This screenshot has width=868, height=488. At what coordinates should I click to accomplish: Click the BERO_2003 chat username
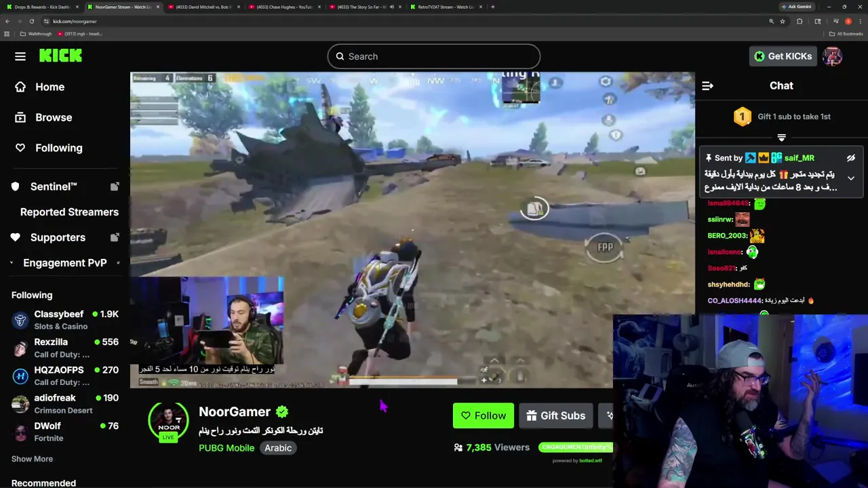tap(727, 236)
